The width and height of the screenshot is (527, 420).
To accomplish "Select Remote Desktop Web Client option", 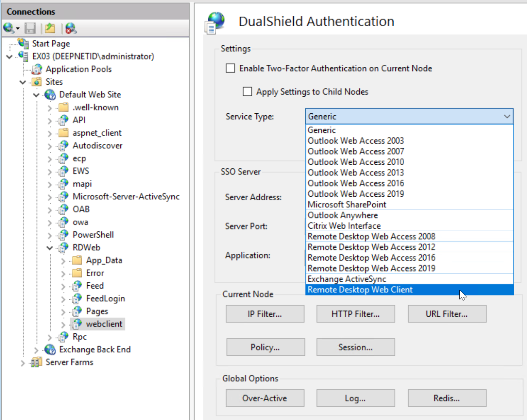I will pos(360,290).
